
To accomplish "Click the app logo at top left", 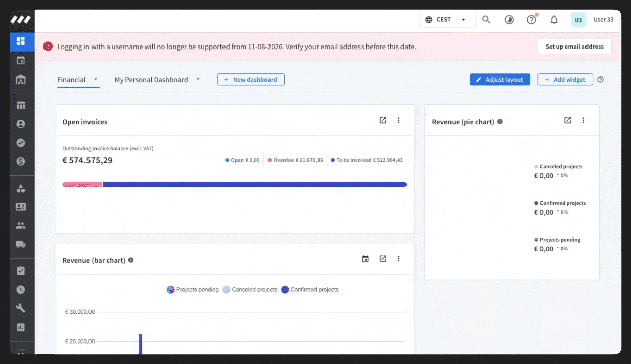I will pos(21,20).
